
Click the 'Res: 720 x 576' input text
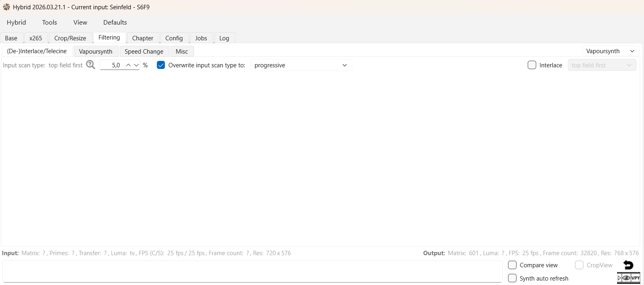tap(272, 253)
